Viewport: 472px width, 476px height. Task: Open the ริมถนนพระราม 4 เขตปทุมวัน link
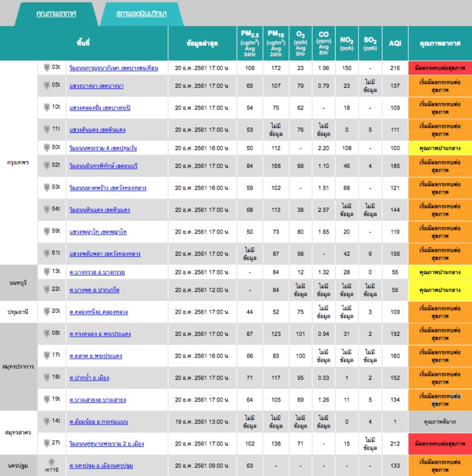click(103, 148)
